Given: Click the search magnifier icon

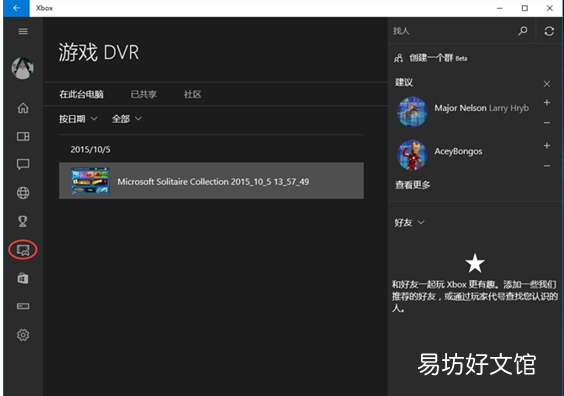Looking at the screenshot, I should [523, 31].
